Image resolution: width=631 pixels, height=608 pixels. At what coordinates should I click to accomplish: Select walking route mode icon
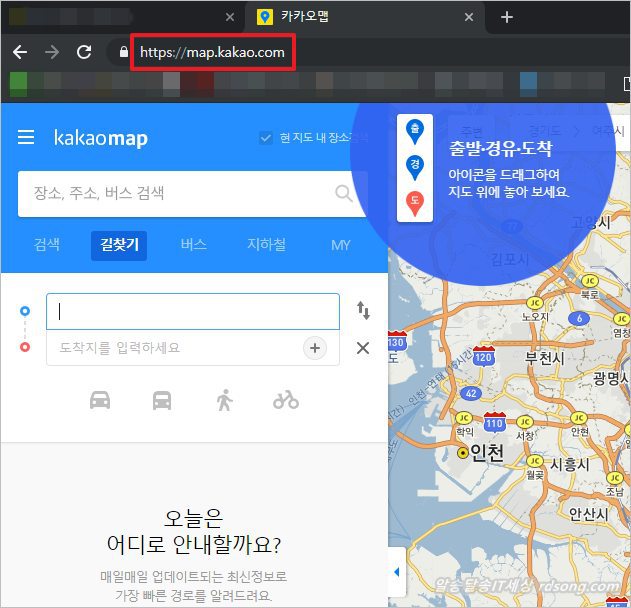pos(224,400)
